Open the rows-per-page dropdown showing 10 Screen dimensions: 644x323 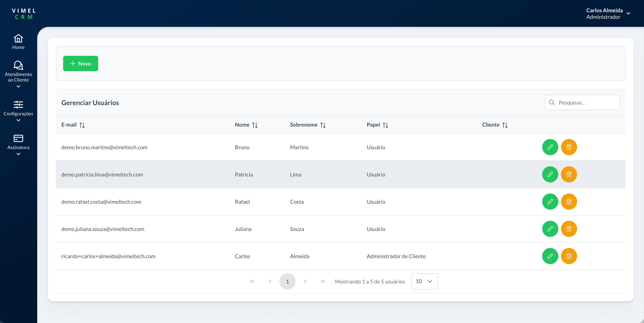coord(424,281)
